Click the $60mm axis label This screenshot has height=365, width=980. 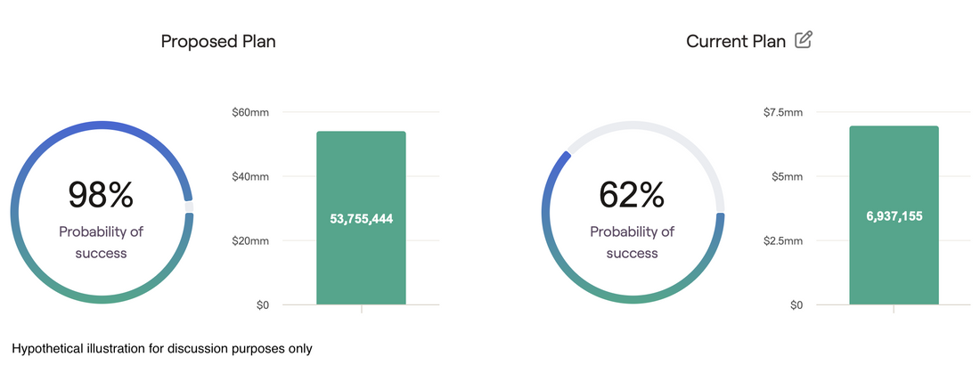point(250,112)
